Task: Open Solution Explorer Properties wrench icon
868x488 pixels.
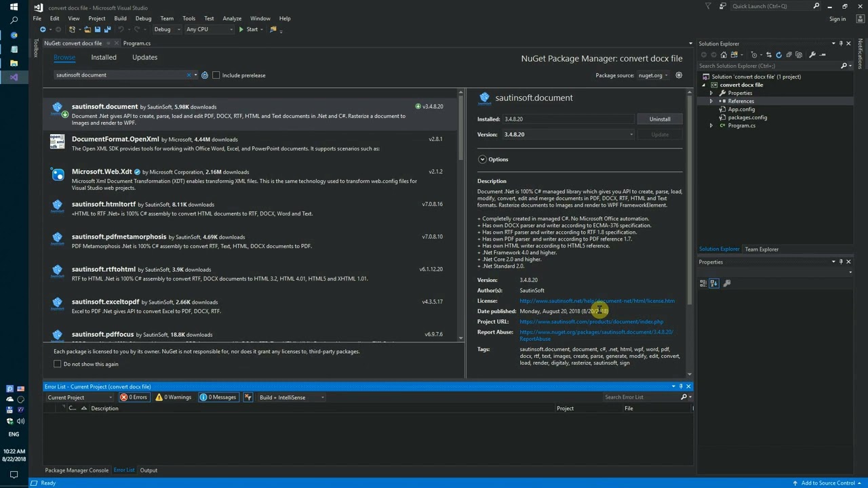Action: coord(812,55)
